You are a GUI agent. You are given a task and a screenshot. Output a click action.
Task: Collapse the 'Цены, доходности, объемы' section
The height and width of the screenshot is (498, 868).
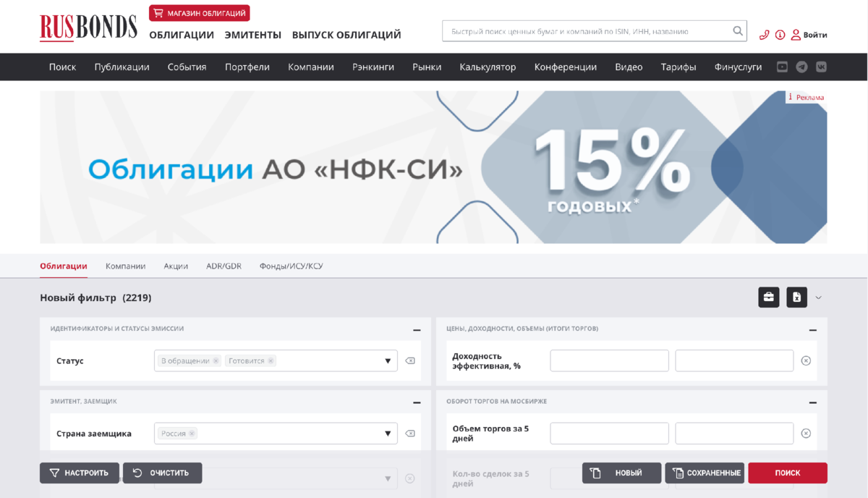tap(813, 330)
